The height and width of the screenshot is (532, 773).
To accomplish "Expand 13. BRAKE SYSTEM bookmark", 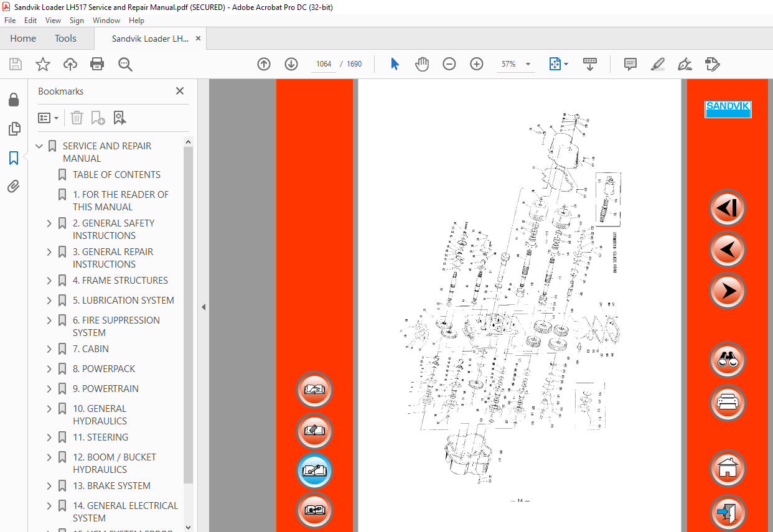I will pos(50,486).
